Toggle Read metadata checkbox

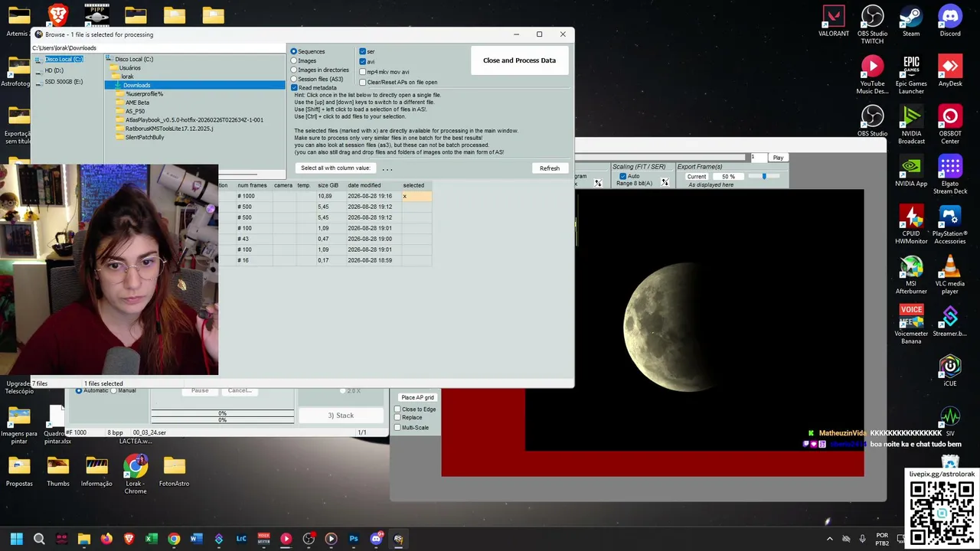click(294, 88)
